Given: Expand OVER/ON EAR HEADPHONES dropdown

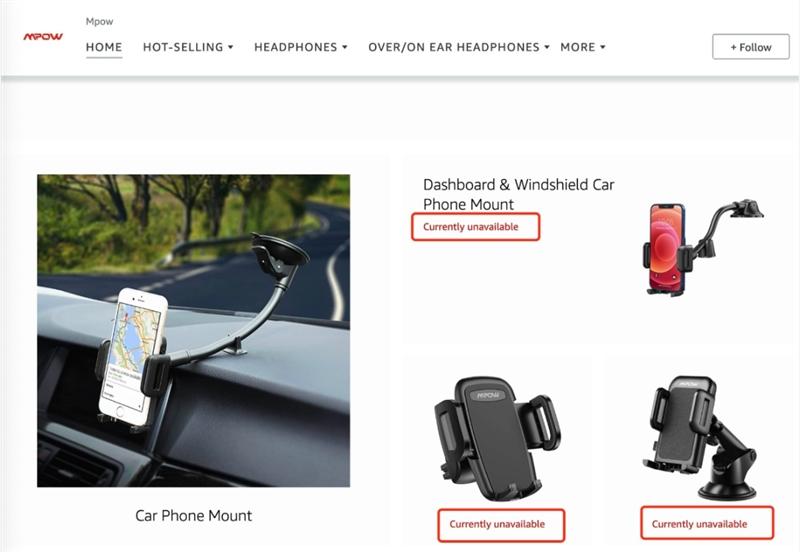Looking at the screenshot, I should click(x=459, y=47).
